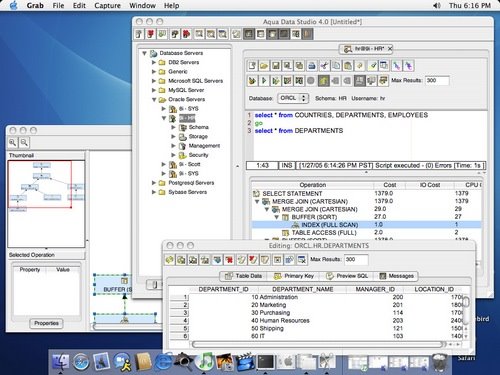Click the red delete row icon in Editing window
Viewport: 500px width, 375px height.
click(229, 259)
